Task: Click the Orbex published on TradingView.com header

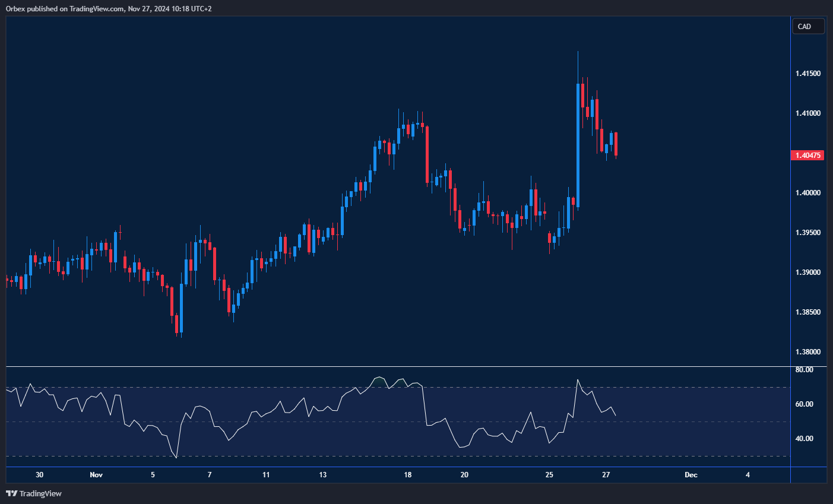Action: [x=109, y=8]
